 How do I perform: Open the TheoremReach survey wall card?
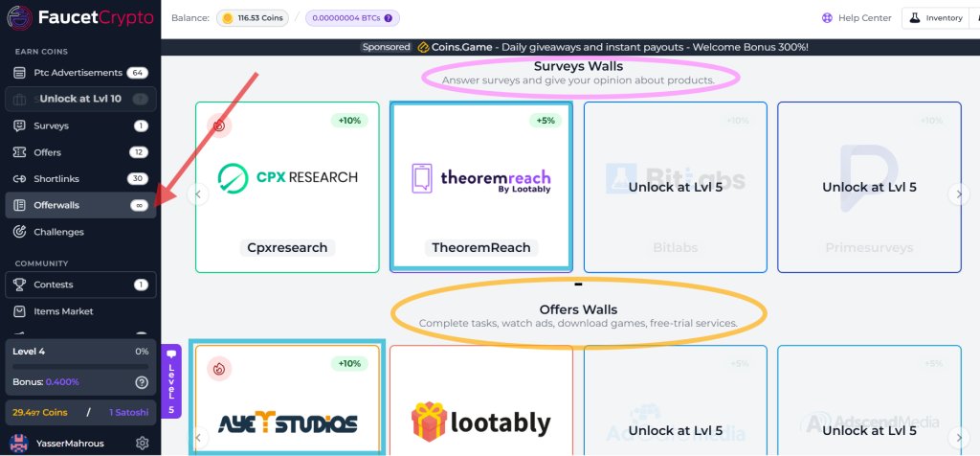tap(480, 187)
